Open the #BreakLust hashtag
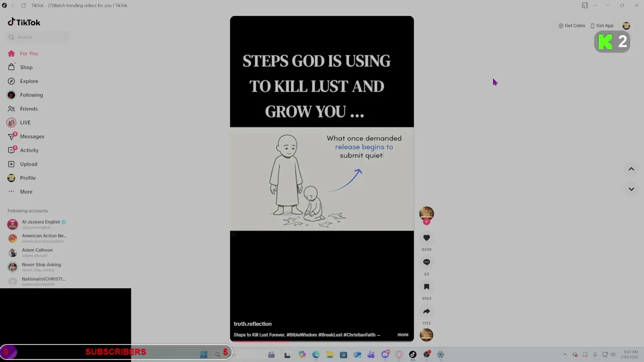644x362 pixels. pos(330,335)
